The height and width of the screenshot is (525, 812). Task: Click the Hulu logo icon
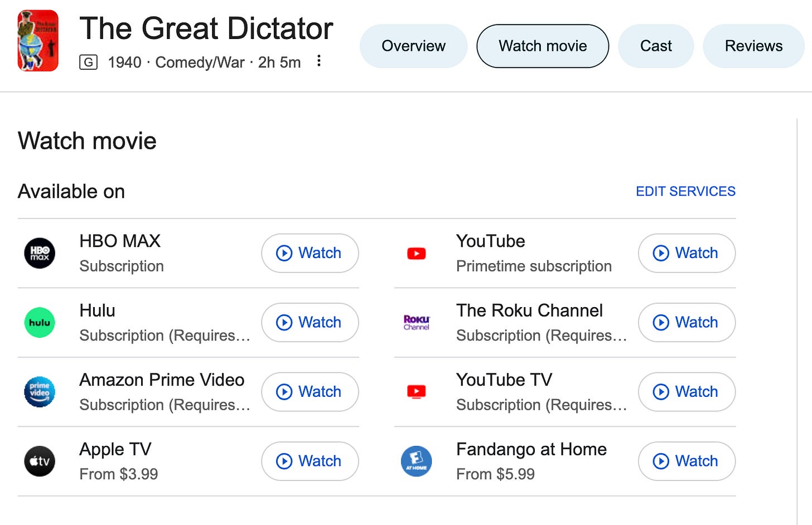(40, 323)
